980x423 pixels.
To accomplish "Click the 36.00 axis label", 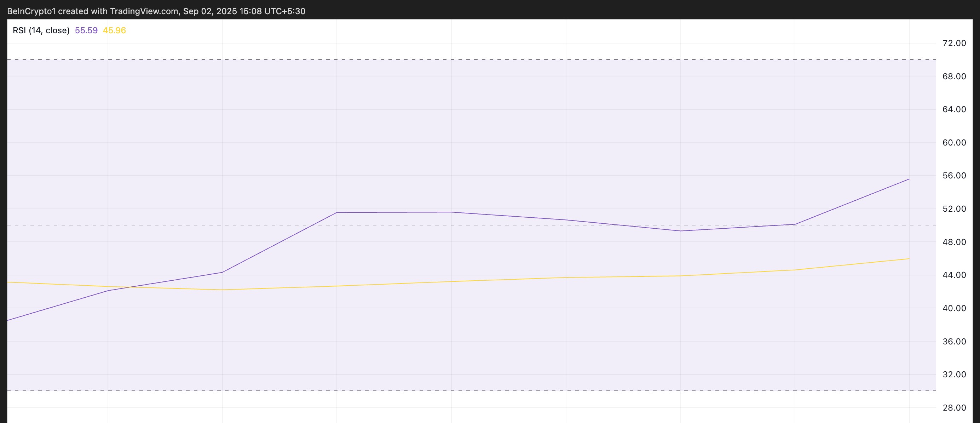I will coord(954,341).
